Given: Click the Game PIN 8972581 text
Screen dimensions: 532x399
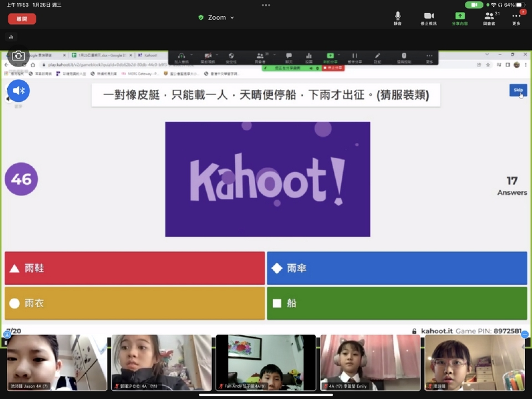Looking at the screenshot, I should click(x=488, y=331).
